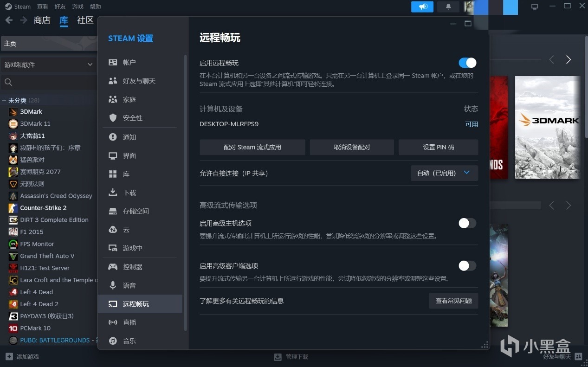Go back with the left arrow
The image size is (588, 367).
pyautogui.click(x=9, y=20)
